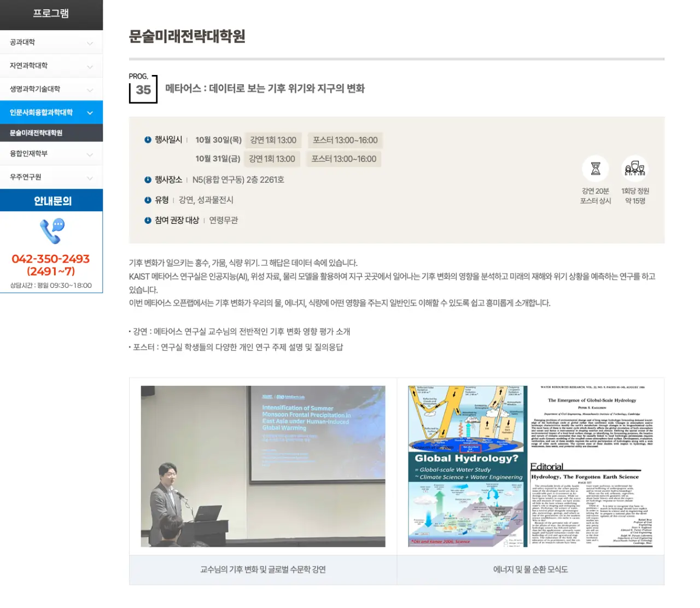Click the hourglass lecture duration icon

pos(596,169)
